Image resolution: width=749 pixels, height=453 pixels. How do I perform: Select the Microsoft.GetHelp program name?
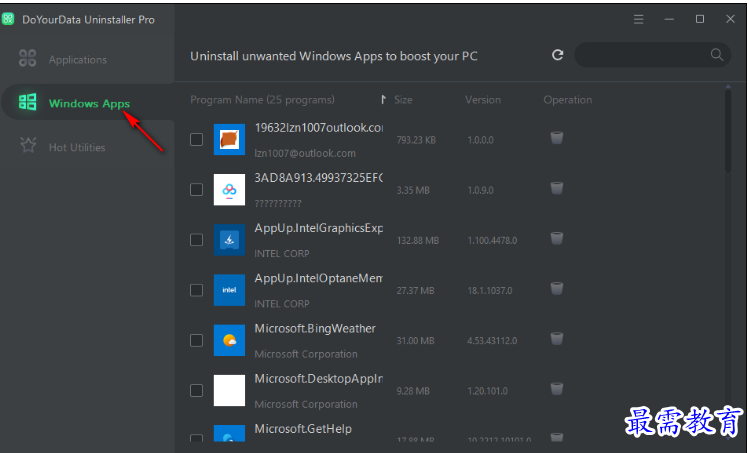click(303, 429)
